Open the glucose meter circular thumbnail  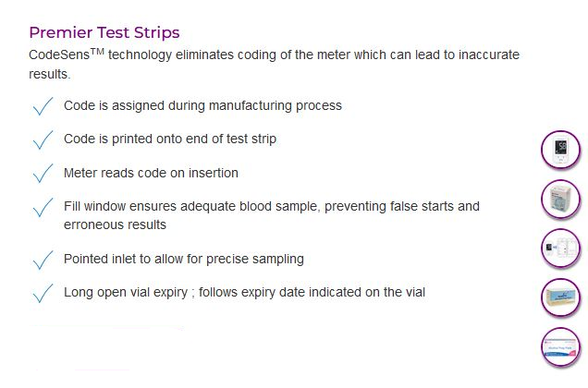point(560,150)
